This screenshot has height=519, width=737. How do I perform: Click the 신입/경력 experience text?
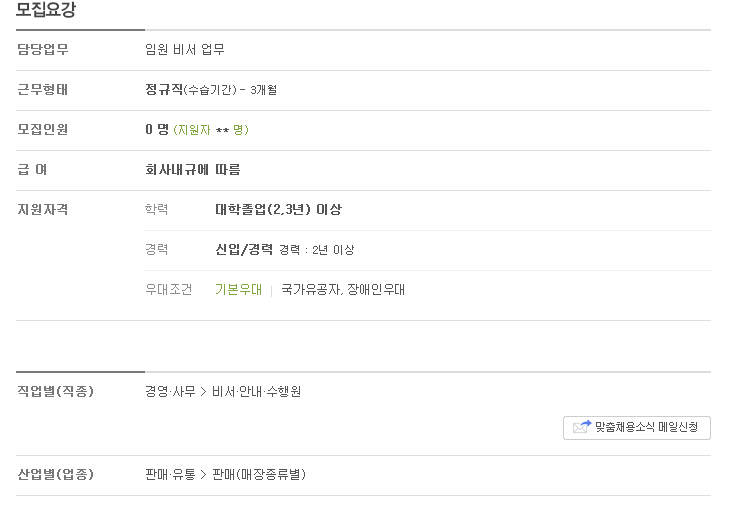coord(244,250)
